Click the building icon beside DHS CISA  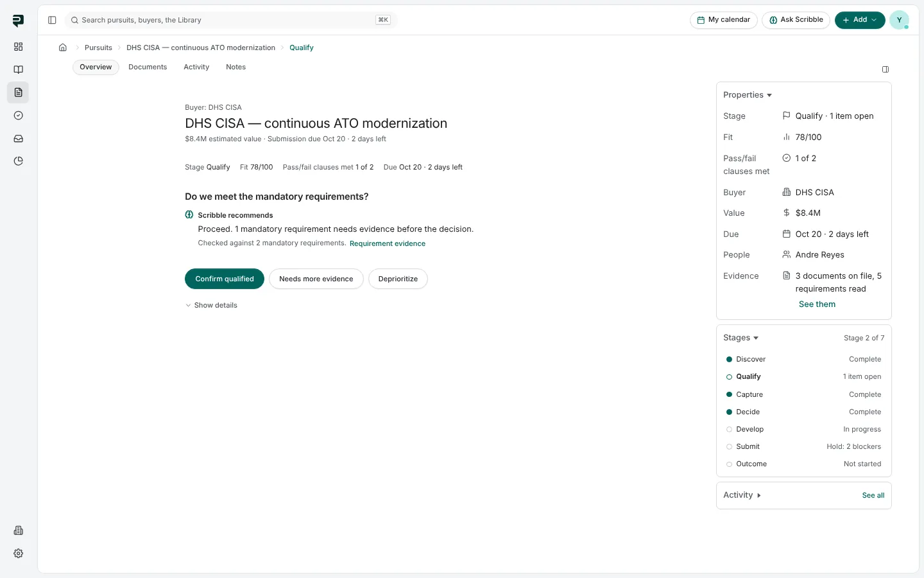coord(786,192)
